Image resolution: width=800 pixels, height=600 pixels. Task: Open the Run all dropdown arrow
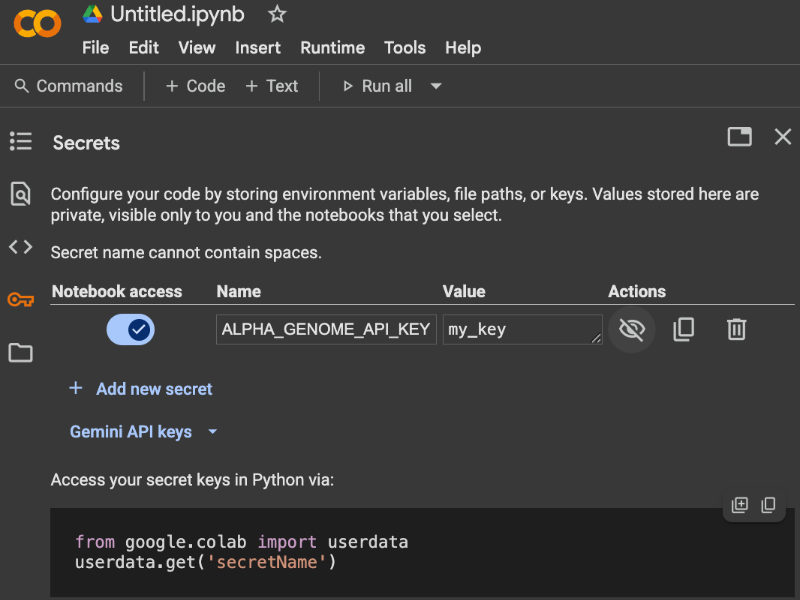436,86
